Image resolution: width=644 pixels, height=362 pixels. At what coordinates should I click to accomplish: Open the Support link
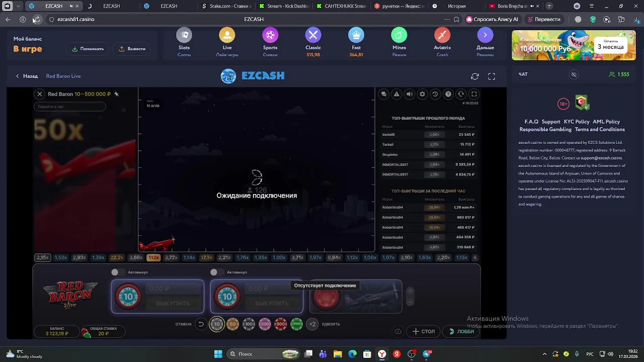point(551,122)
